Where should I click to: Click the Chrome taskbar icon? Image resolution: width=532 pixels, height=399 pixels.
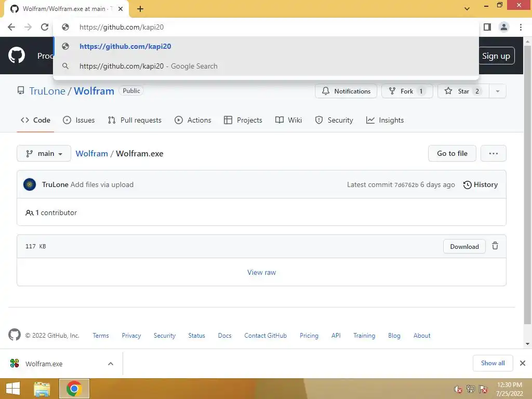(x=74, y=389)
